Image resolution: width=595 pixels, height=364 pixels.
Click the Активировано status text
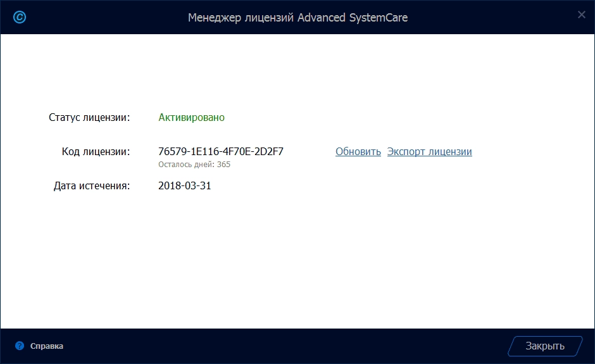pos(191,117)
